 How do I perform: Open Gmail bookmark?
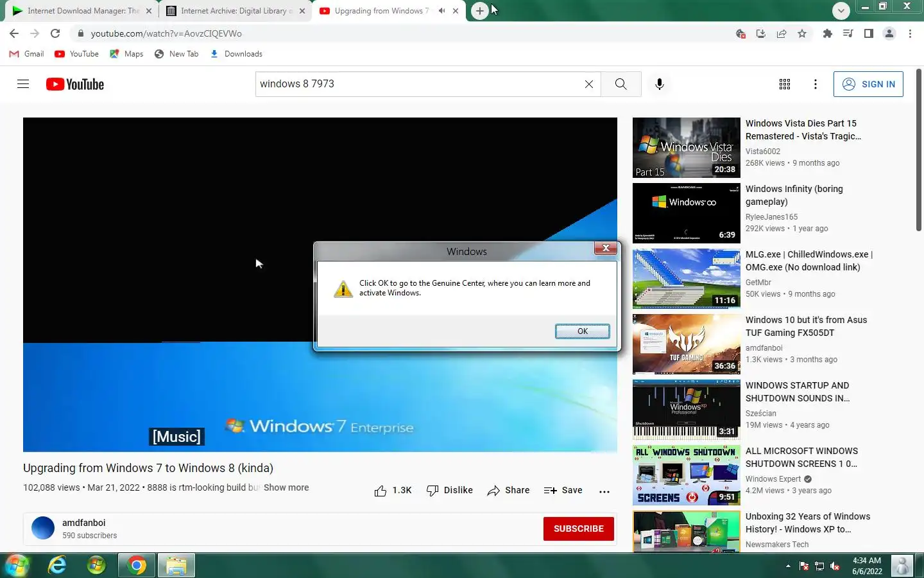point(27,54)
